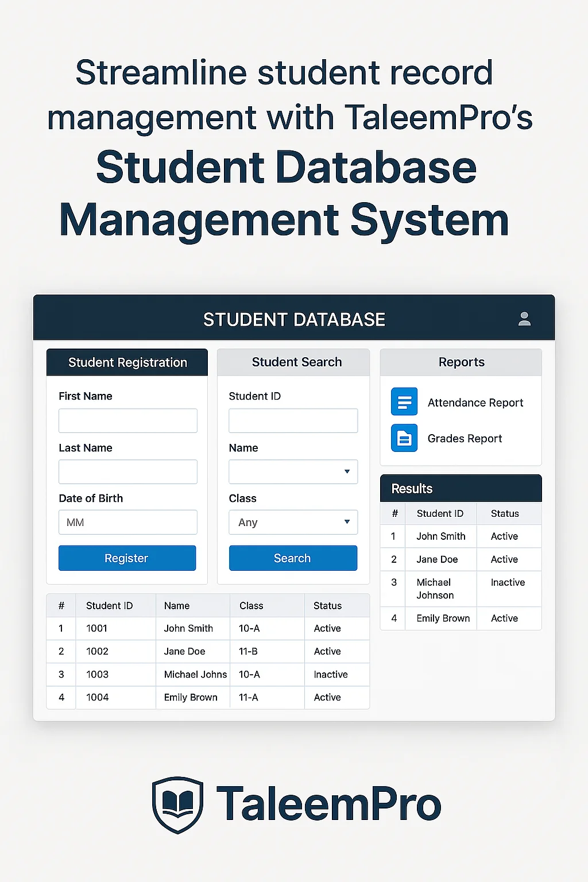Click the TaleemPro shield book logo
The height and width of the screenshot is (882, 588).
177,804
